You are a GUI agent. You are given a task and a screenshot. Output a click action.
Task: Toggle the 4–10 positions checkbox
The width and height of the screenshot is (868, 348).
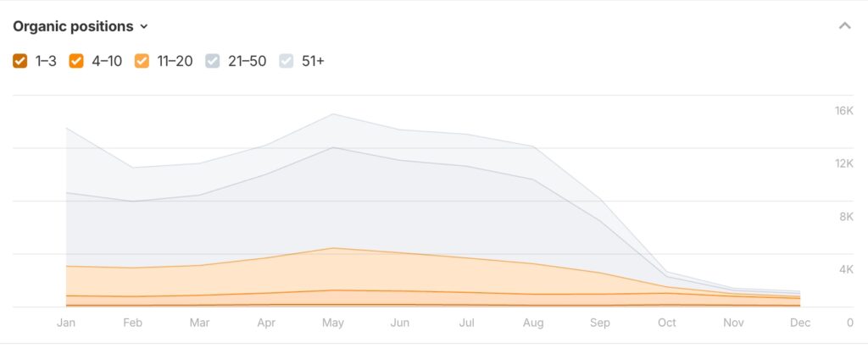(75, 61)
